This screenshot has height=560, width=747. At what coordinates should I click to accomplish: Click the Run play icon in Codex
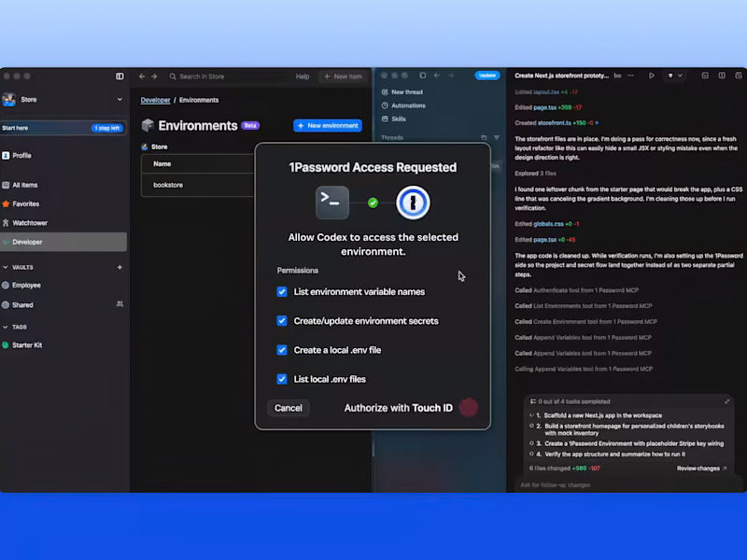pyautogui.click(x=651, y=76)
